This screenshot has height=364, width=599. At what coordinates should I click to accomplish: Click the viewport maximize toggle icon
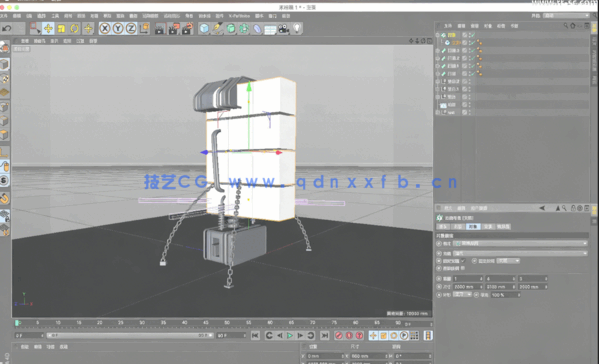tap(430, 40)
